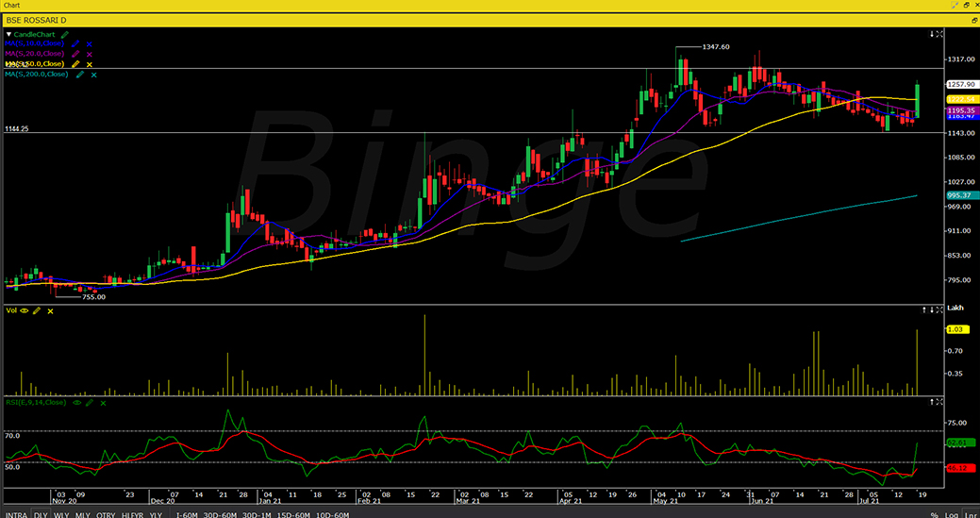
Task: Select the 30D-60M interval tab
Action: 220,514
